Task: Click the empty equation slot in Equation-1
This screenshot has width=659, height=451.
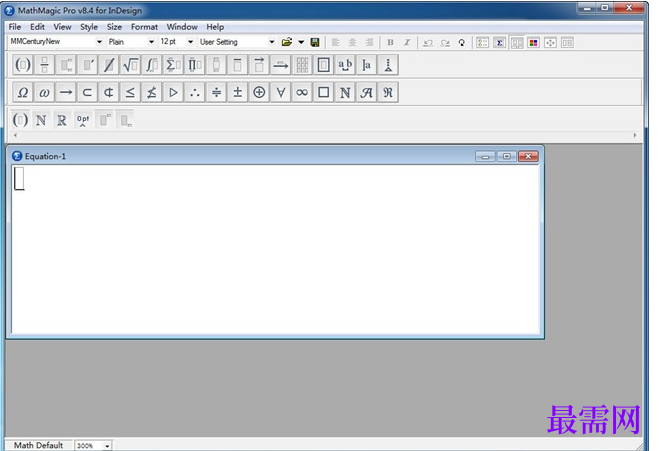Action: (x=19, y=178)
